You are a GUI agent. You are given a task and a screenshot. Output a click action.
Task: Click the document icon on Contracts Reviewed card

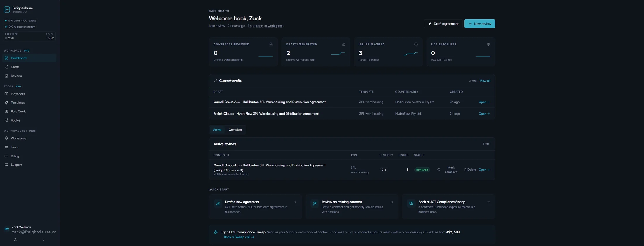[x=271, y=44]
